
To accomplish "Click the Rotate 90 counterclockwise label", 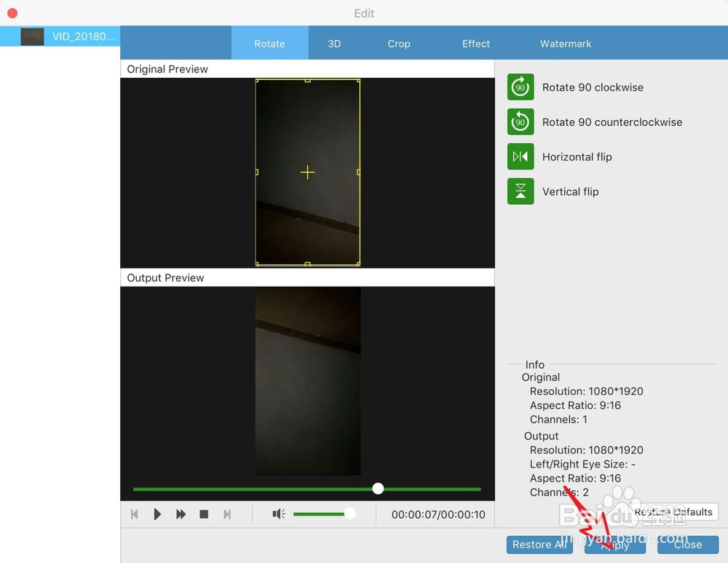I will click(612, 122).
